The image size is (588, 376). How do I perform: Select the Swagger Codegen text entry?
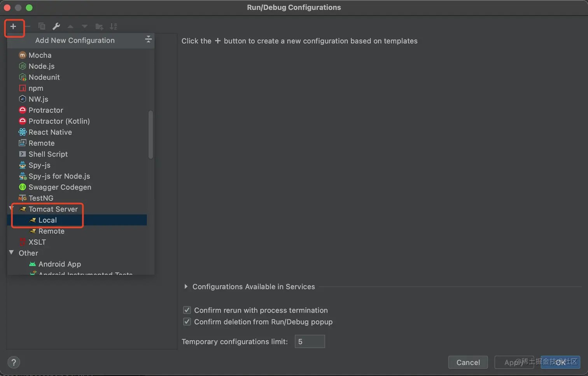(x=60, y=187)
